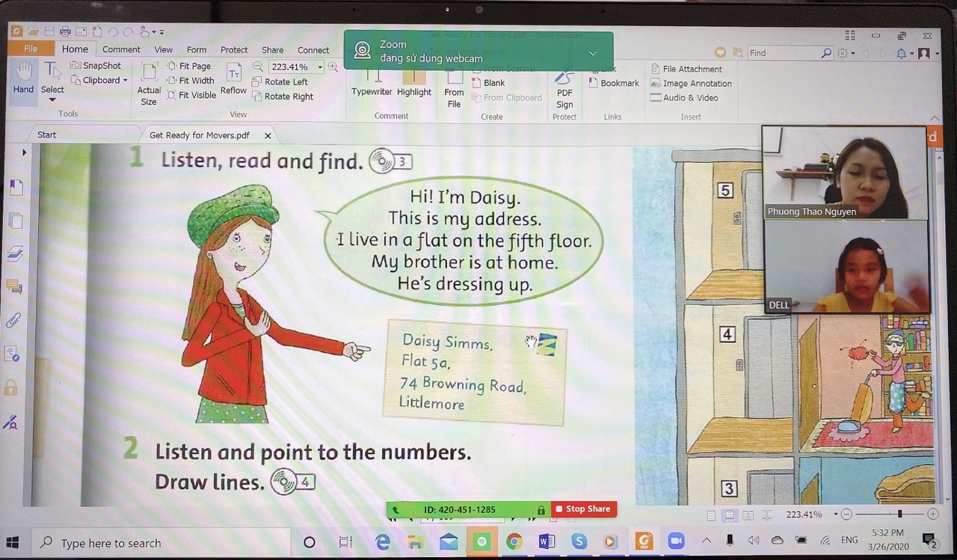Viewport: 957px width, 560px height.
Task: Open the Share ribbon tab
Action: pos(272,50)
